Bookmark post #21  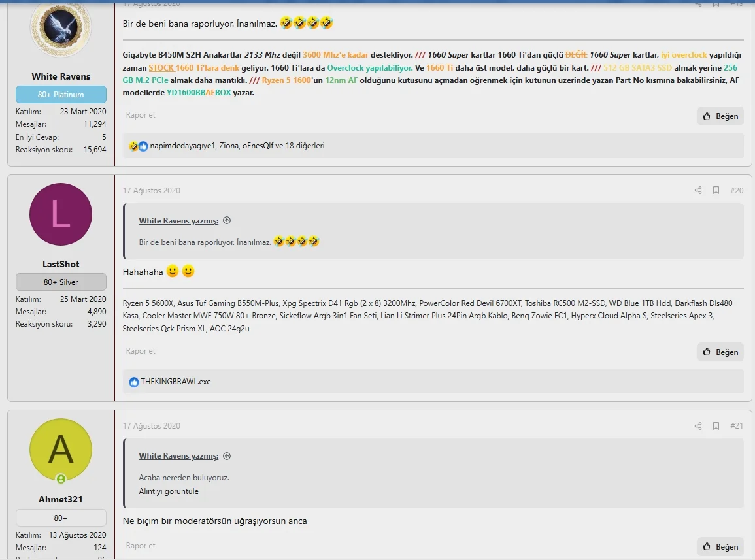pos(716,425)
